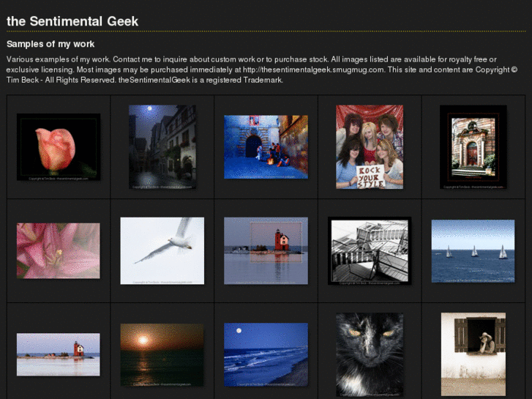Image resolution: width=532 pixels, height=399 pixels.
Task: Open the cowboy in window thumbnail
Action: click(x=473, y=354)
